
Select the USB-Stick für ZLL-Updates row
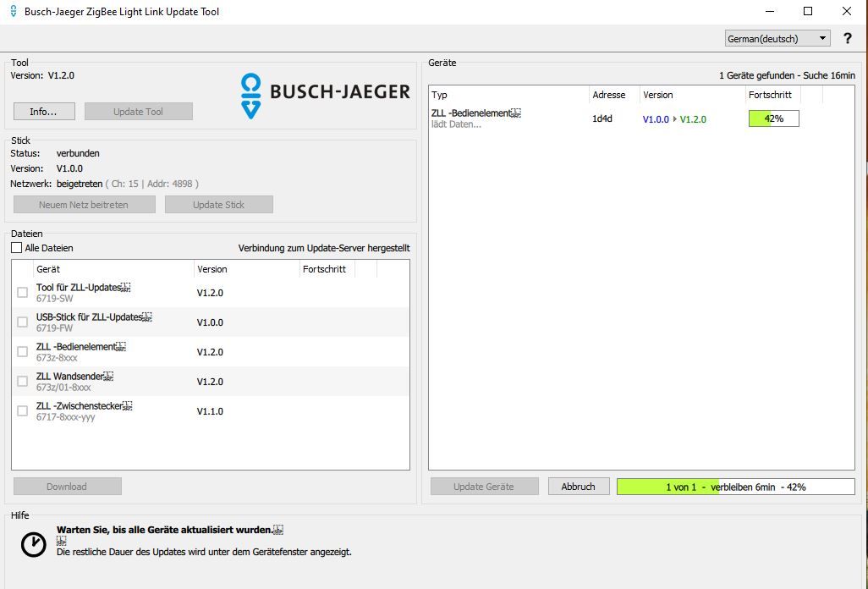(x=211, y=322)
